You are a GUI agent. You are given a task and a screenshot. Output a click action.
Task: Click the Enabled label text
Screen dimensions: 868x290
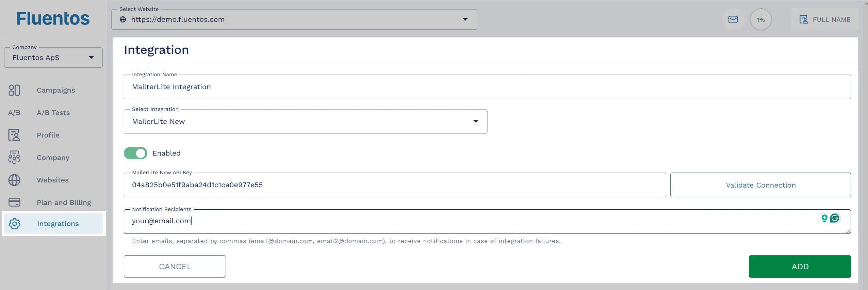pos(166,153)
